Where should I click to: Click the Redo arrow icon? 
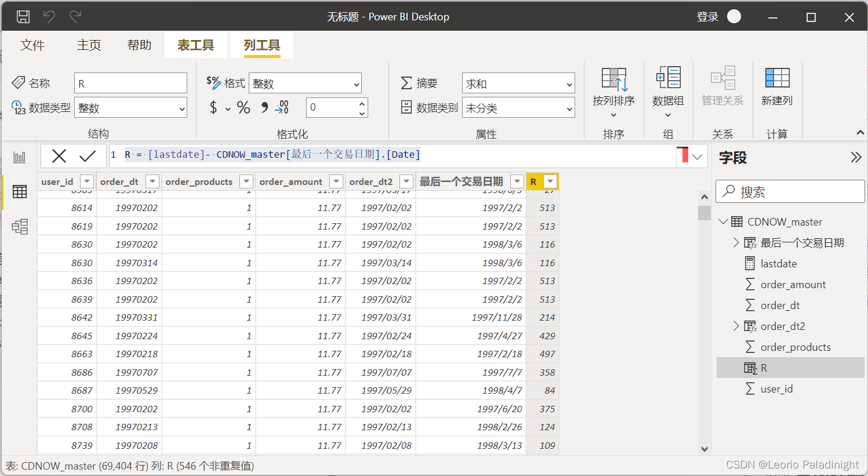pos(75,17)
